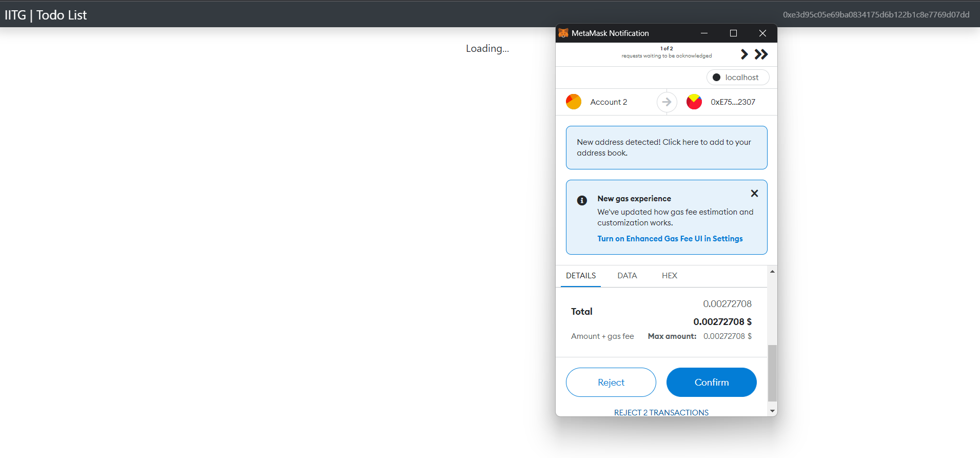Maximize the MetaMask Notification window
This screenshot has height=458, width=980.
point(733,33)
